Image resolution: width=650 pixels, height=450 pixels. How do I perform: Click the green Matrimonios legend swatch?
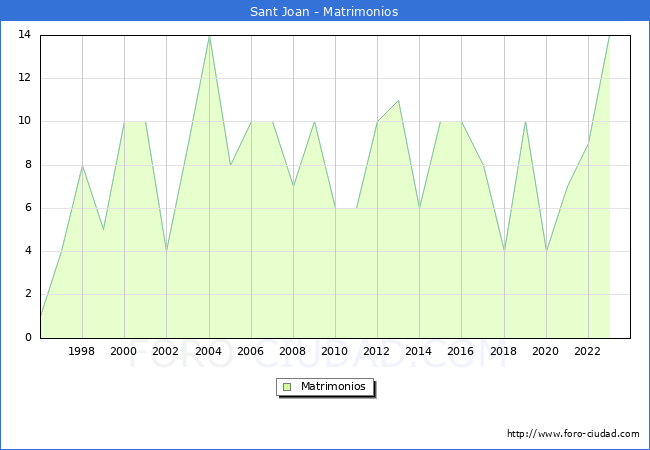click(x=287, y=387)
